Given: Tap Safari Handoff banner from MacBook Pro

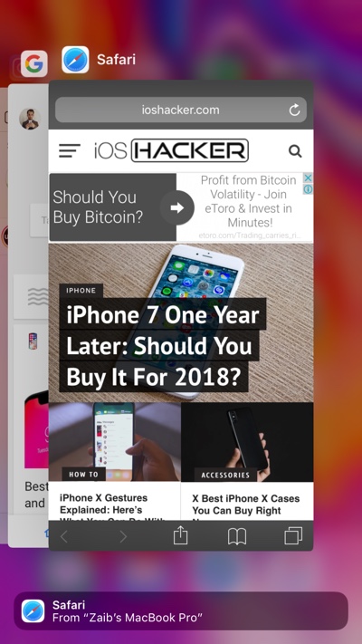Looking at the screenshot, I should coord(181,610).
